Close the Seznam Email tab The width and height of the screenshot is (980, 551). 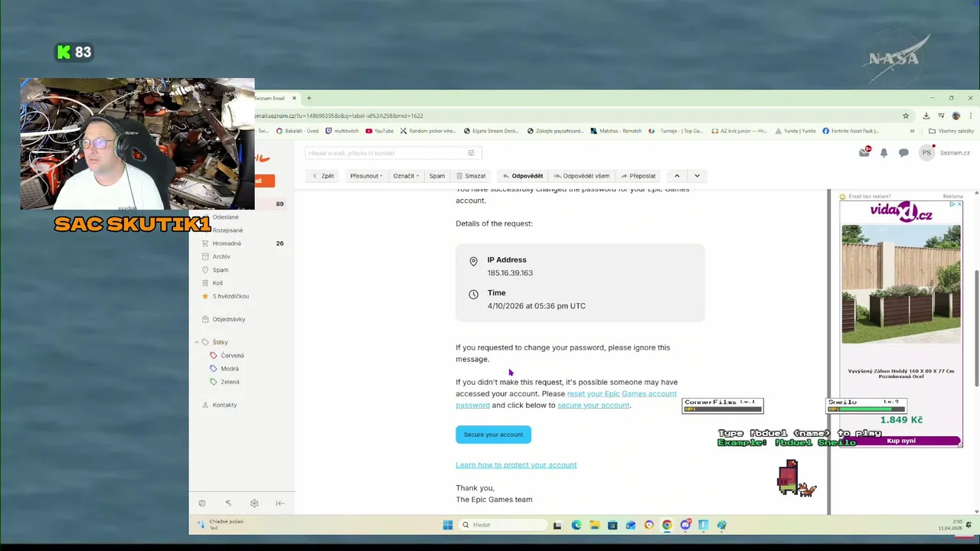(x=294, y=98)
